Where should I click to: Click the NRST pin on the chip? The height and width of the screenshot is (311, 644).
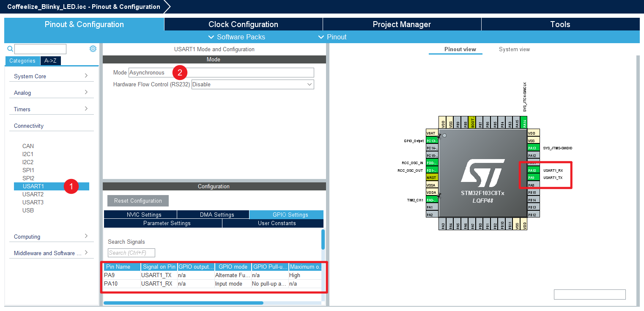[432, 178]
